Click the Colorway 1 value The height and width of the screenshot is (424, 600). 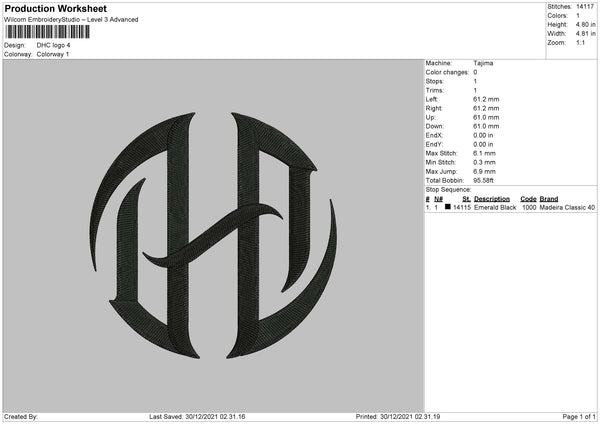(x=53, y=54)
